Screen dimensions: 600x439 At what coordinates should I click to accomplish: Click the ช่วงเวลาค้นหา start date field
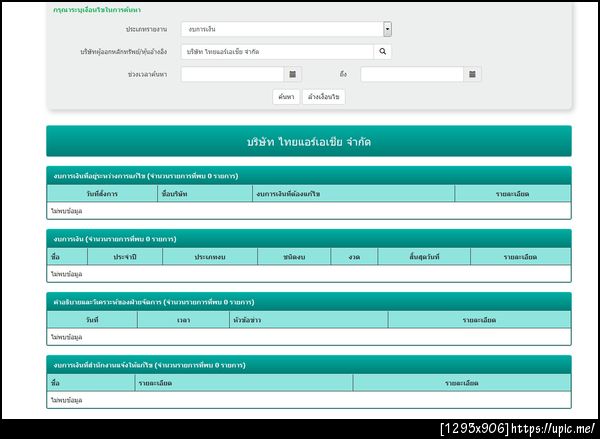tap(233, 74)
